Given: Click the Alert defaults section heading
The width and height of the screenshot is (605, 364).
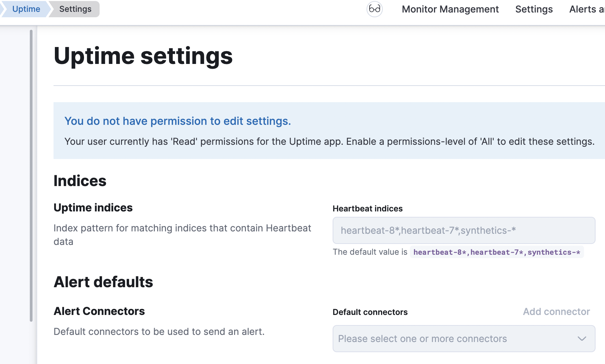Looking at the screenshot, I should click(103, 282).
